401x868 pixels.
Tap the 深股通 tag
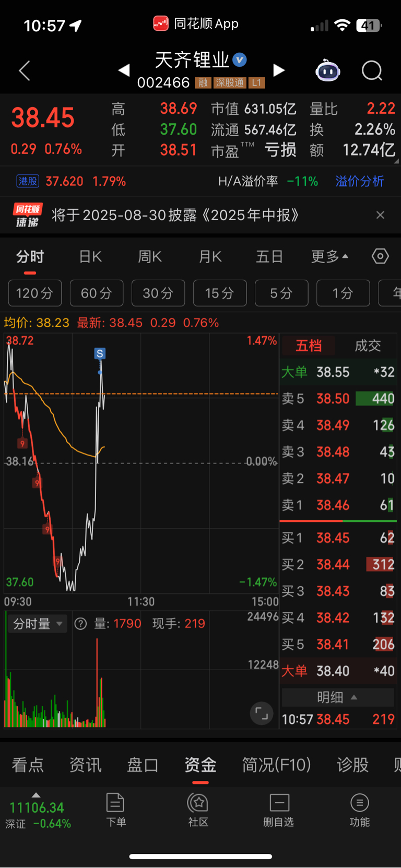230,82
